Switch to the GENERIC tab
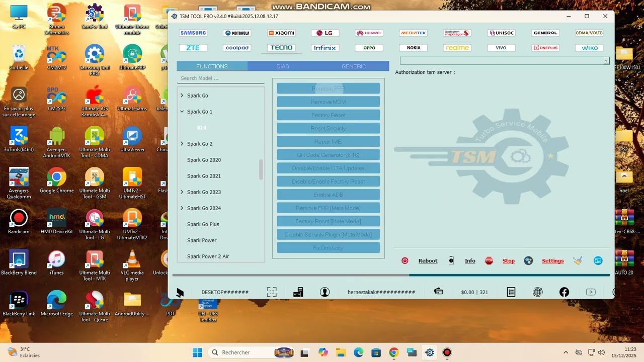Viewport: 644px width, 362px height. coord(354,66)
